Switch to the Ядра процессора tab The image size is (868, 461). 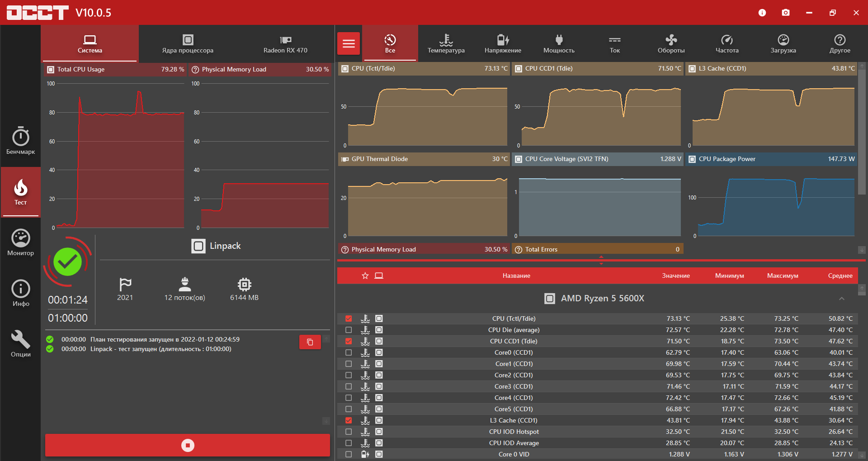[188, 43]
